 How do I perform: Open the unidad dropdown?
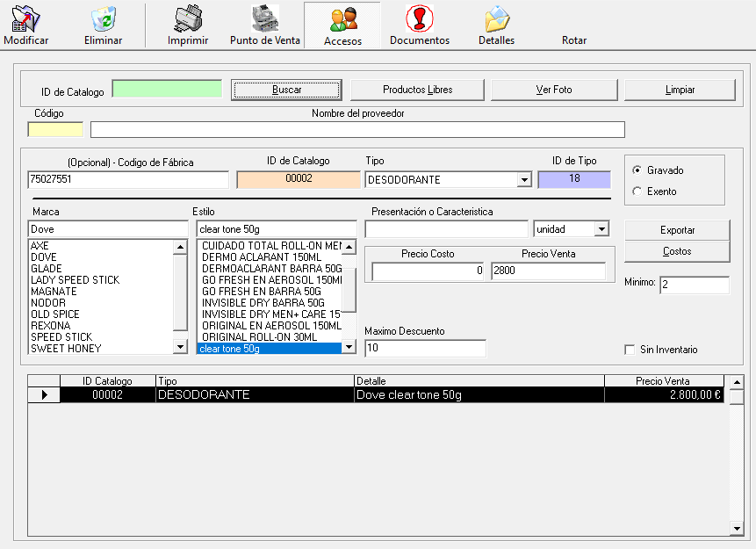pyautogui.click(x=601, y=229)
